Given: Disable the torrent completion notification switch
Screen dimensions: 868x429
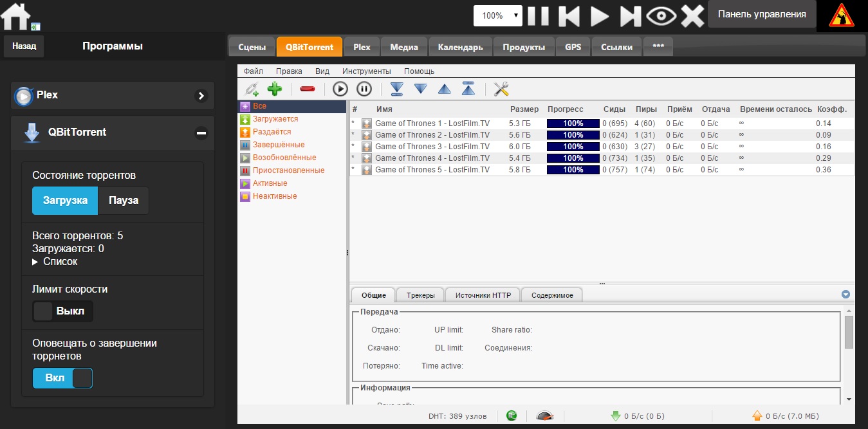Looking at the screenshot, I should point(62,378).
